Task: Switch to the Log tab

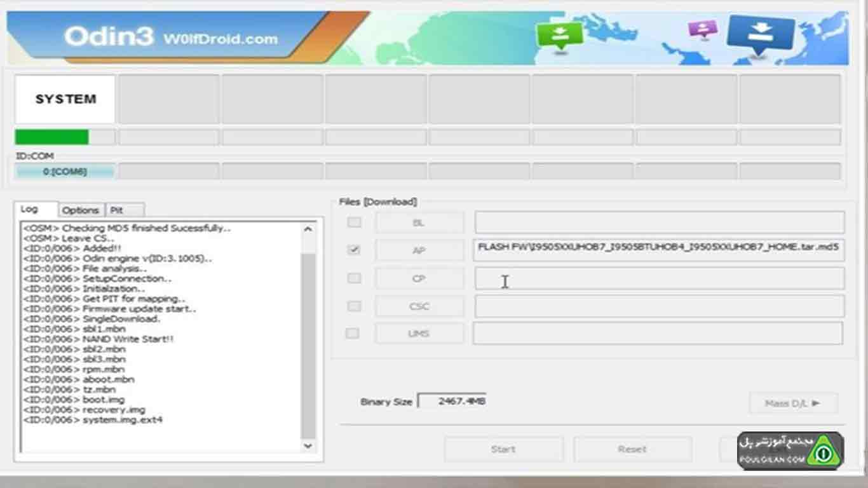Action: (x=36, y=209)
